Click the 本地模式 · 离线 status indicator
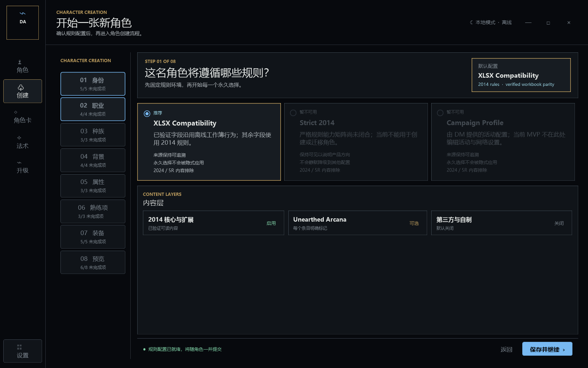The image size is (588, 368). tap(491, 22)
